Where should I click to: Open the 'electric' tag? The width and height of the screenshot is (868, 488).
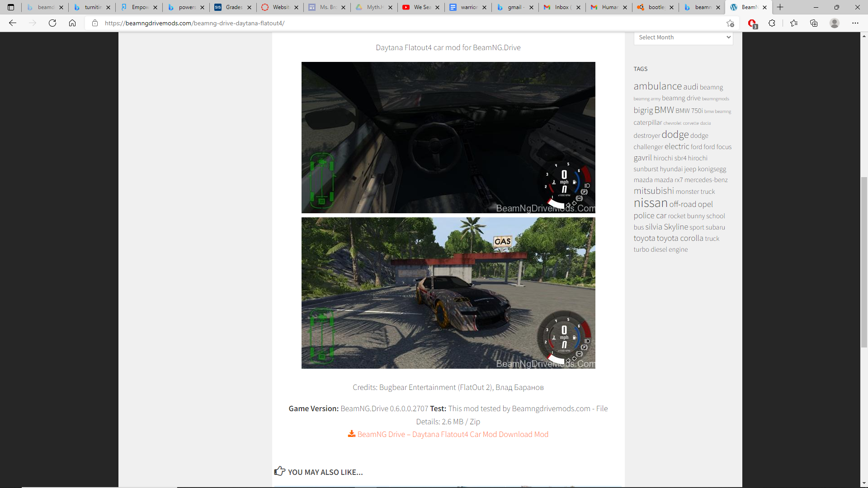677,146
